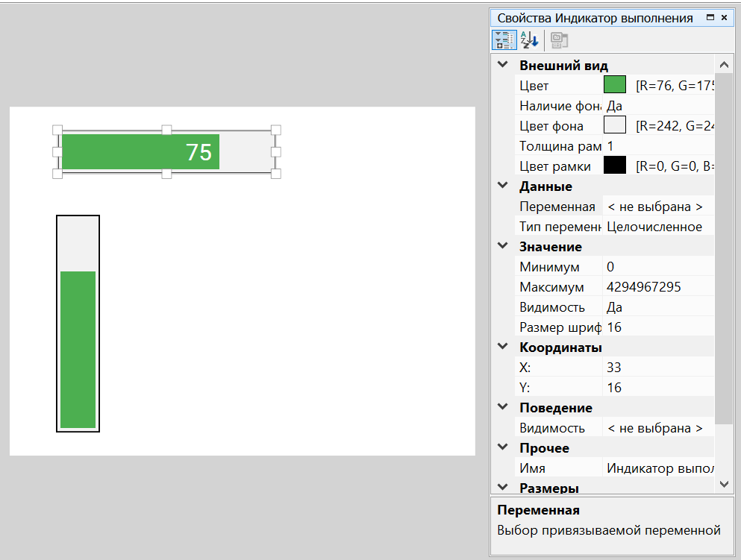Pick the Цвет фона light swatch

614,125
